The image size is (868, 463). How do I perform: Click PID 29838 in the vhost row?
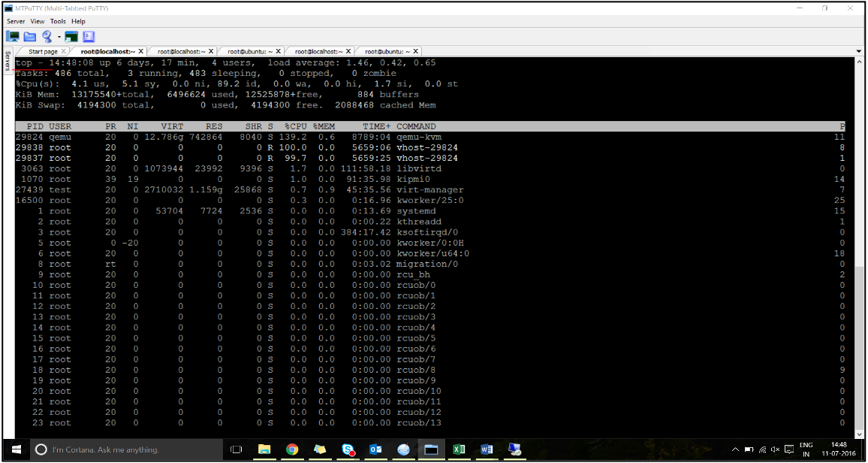click(29, 147)
